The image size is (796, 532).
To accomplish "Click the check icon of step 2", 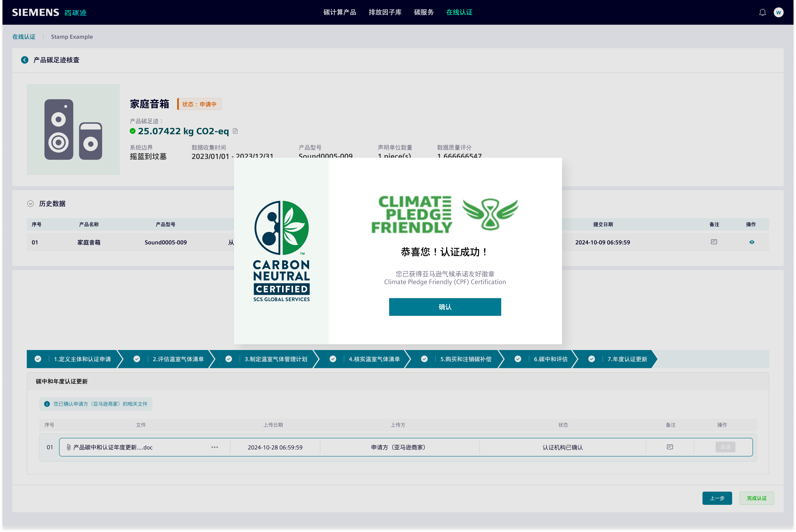I will 137,359.
